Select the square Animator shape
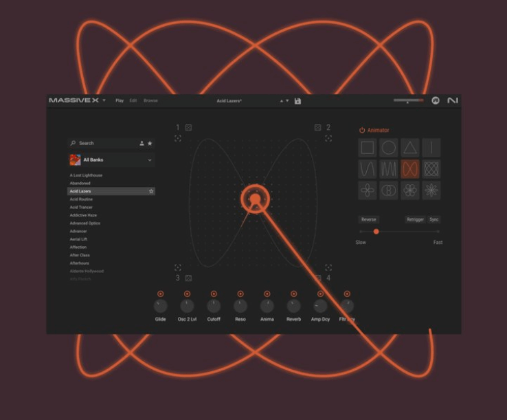Screen dimensions: 507x420 pos(368,148)
